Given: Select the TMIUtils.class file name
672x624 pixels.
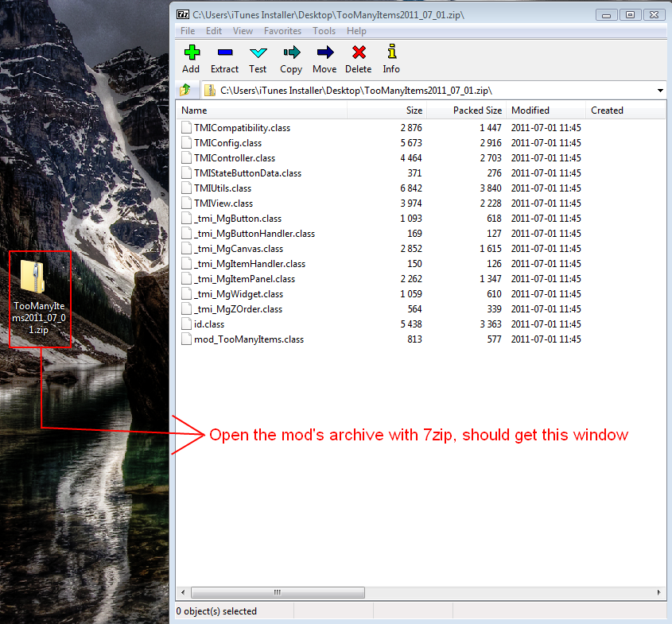Looking at the screenshot, I should point(223,188).
